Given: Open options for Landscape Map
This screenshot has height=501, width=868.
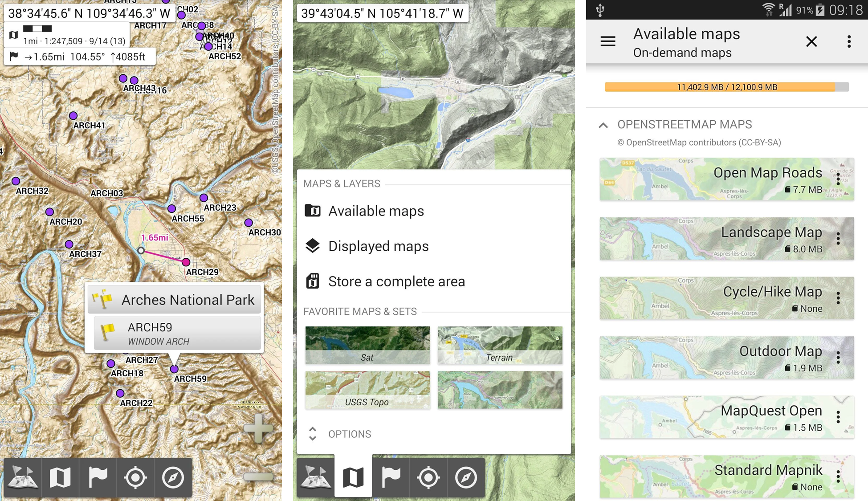Looking at the screenshot, I should click(x=838, y=239).
